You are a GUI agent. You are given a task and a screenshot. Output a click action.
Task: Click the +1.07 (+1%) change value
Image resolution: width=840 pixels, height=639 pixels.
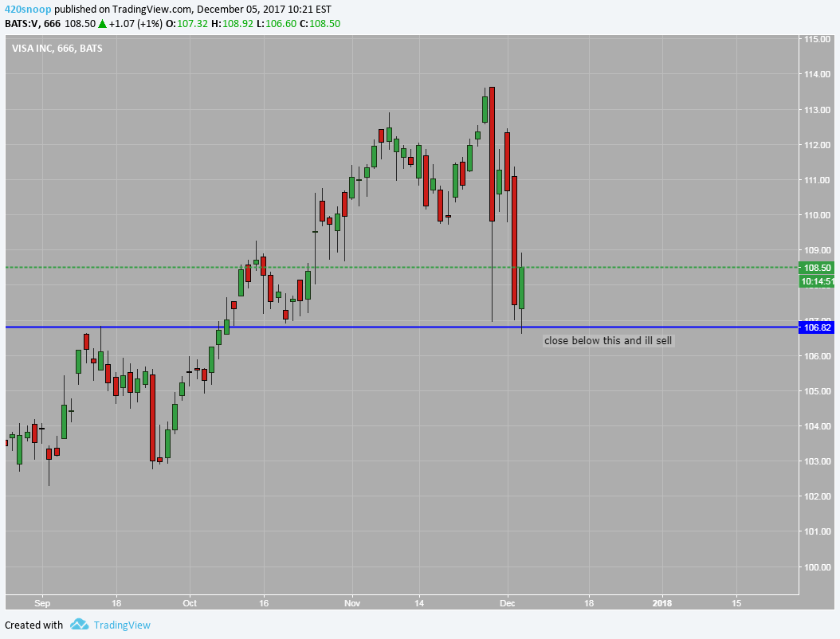135,24
